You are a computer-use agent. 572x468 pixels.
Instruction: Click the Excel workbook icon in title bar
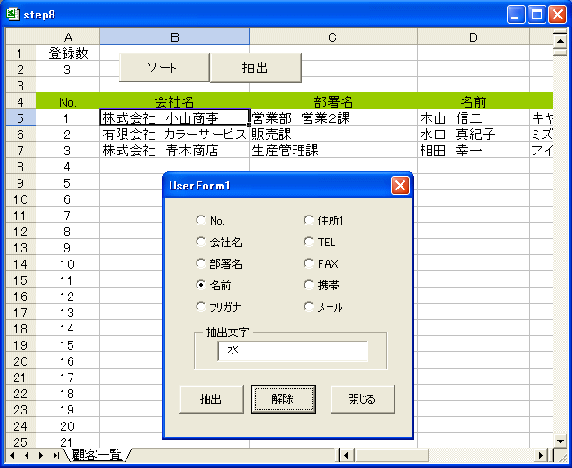point(12,14)
